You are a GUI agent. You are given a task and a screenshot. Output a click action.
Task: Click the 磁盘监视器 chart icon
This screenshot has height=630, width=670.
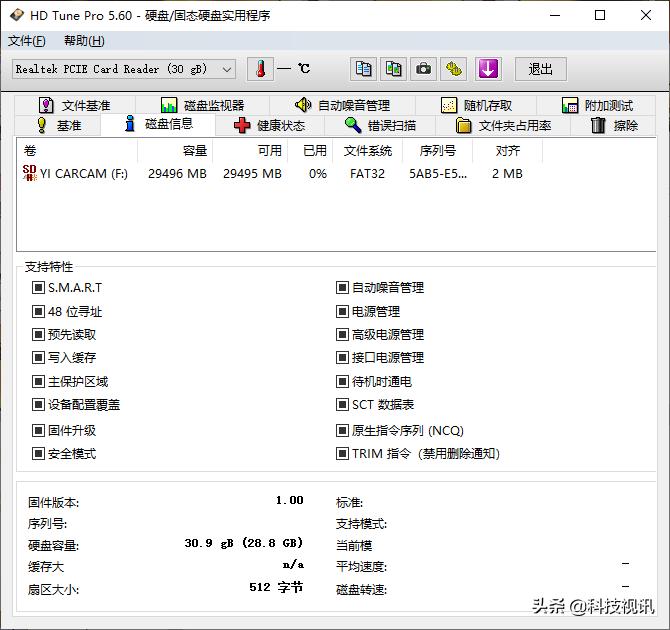[x=169, y=105]
